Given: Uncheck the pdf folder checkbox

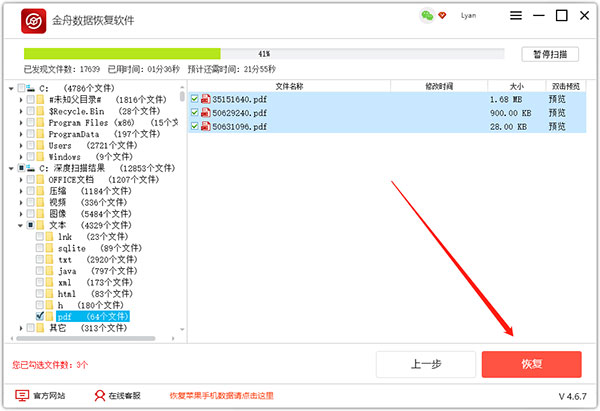Looking at the screenshot, I should tap(40, 316).
